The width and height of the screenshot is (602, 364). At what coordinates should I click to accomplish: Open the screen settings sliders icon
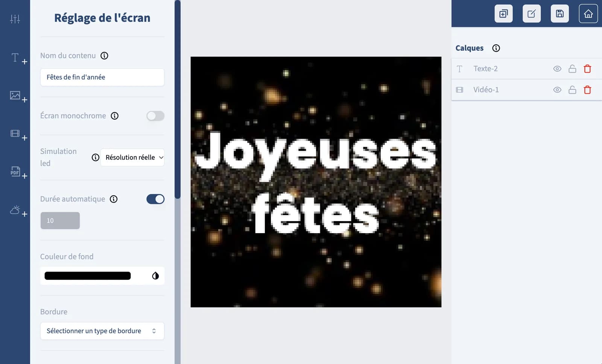click(15, 19)
